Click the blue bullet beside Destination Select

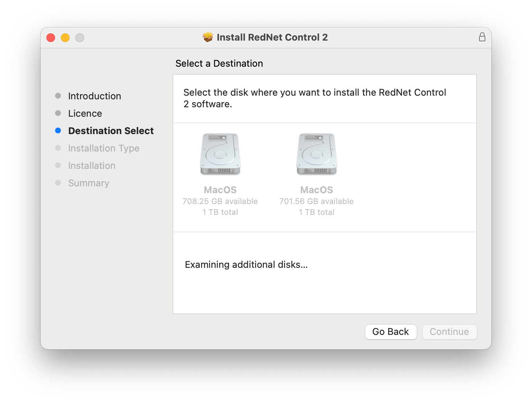pyautogui.click(x=58, y=130)
